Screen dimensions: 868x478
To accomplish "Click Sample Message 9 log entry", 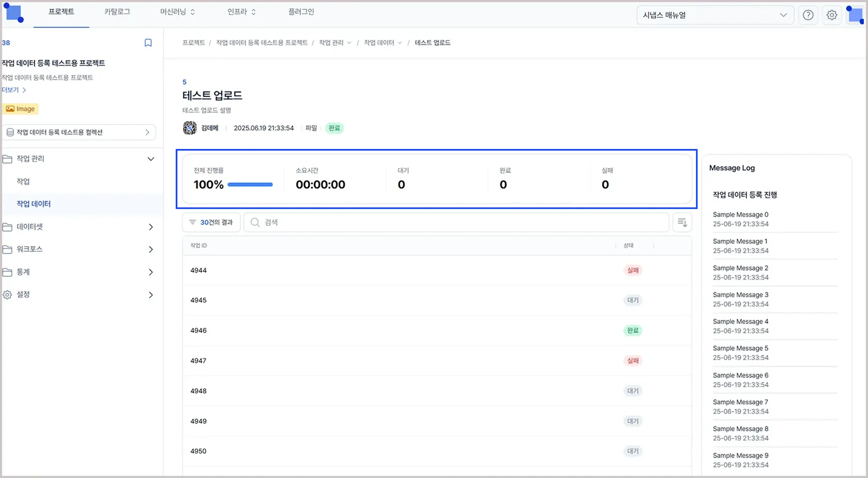I will [775, 460].
